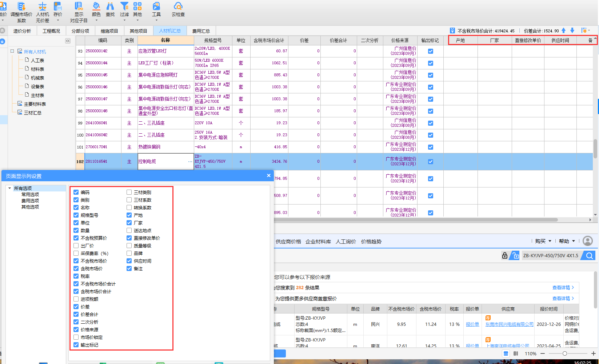599x364 pixels.
Task: Click the 查找 binoculars icon
Action: click(110, 7)
